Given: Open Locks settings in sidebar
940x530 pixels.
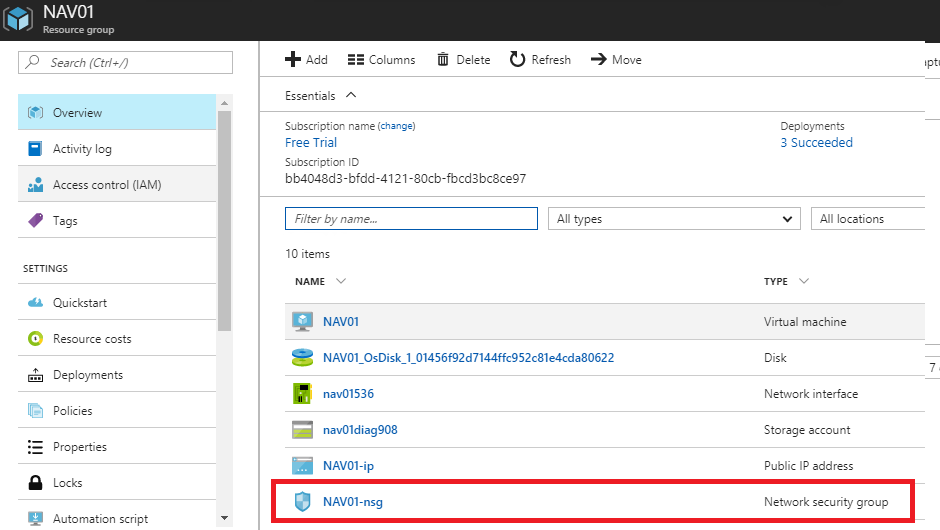Looking at the screenshot, I should (x=68, y=483).
